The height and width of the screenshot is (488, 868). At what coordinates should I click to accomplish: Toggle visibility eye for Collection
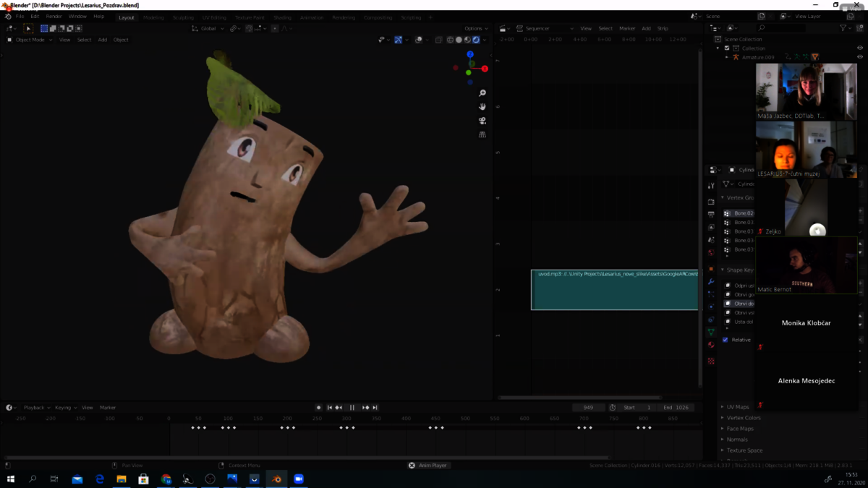pos(860,48)
